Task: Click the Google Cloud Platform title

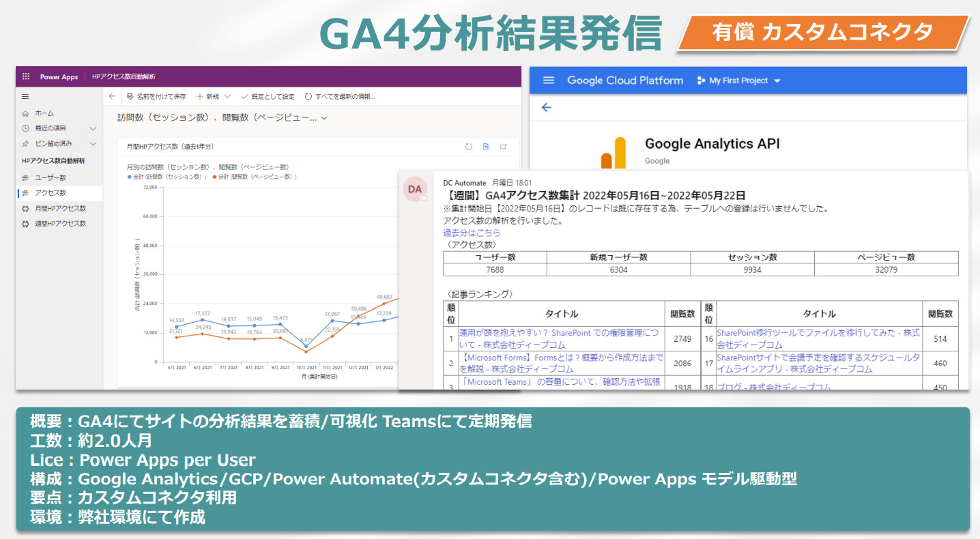Action: click(x=625, y=81)
